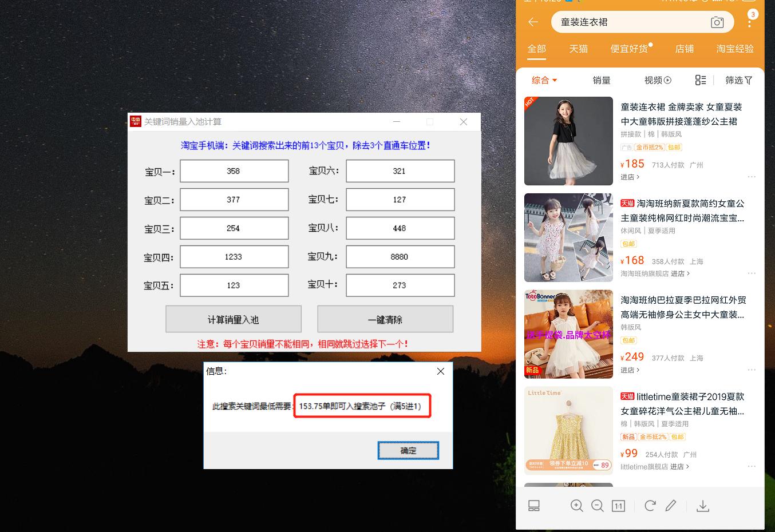Select the 全部 tab
775x532 pixels.
[537, 49]
